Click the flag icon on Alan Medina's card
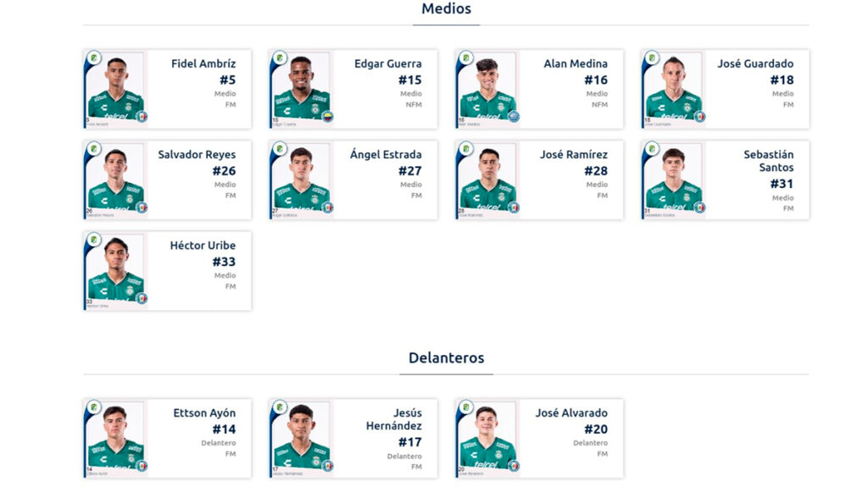Screen dimensions: 868x488 pyautogui.click(x=513, y=117)
